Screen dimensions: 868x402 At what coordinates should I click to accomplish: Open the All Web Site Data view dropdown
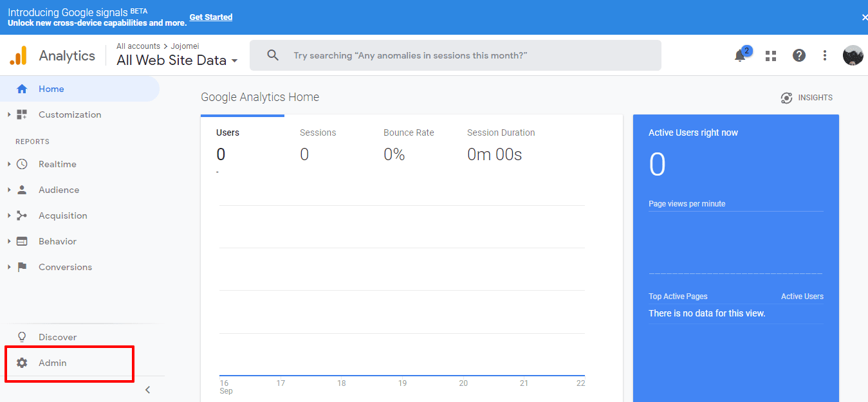point(177,60)
